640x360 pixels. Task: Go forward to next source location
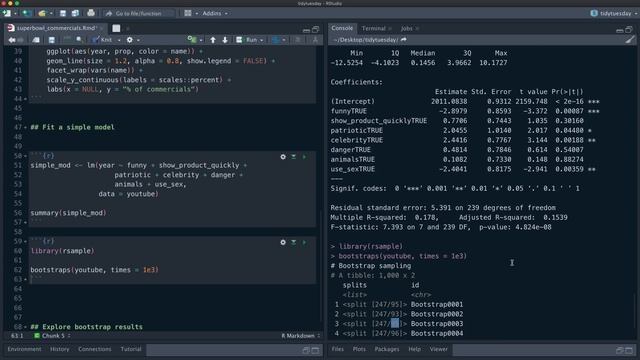click(20, 40)
